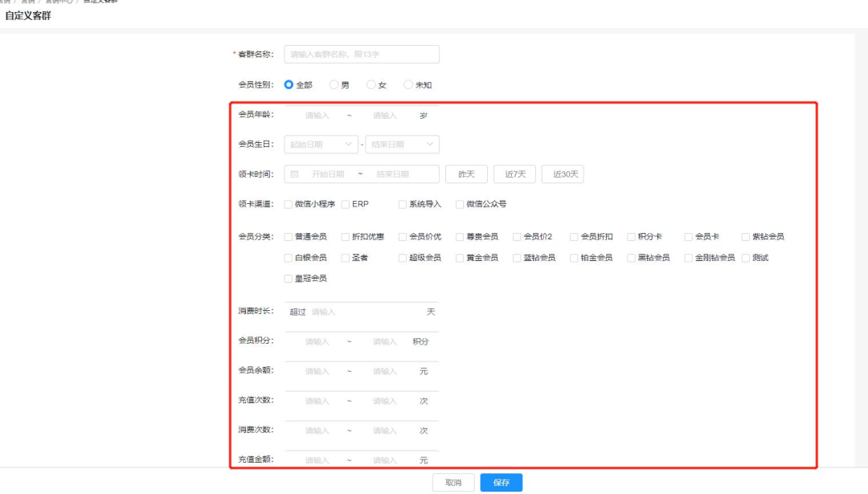
Task: Select the 女 gender option
Action: coord(370,84)
